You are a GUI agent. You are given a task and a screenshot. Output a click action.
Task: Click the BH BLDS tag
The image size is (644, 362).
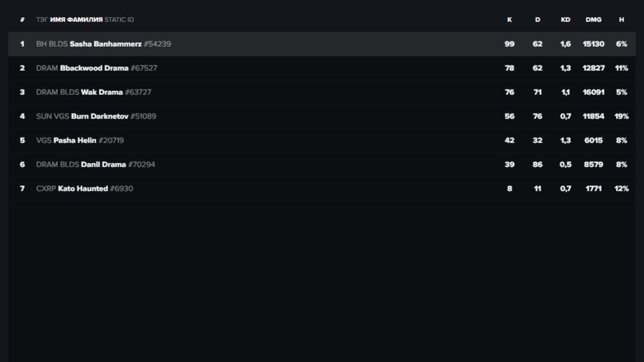click(52, 44)
